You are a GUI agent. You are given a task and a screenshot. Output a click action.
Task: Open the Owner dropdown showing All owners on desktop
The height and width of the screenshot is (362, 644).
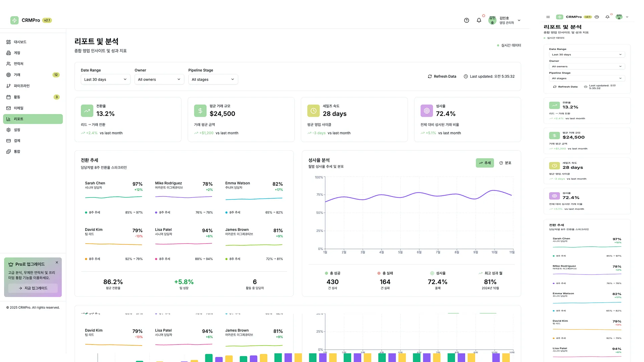click(x=159, y=79)
